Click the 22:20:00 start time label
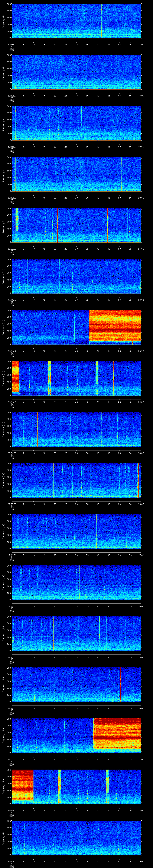153x868 pixels. (12, 249)
